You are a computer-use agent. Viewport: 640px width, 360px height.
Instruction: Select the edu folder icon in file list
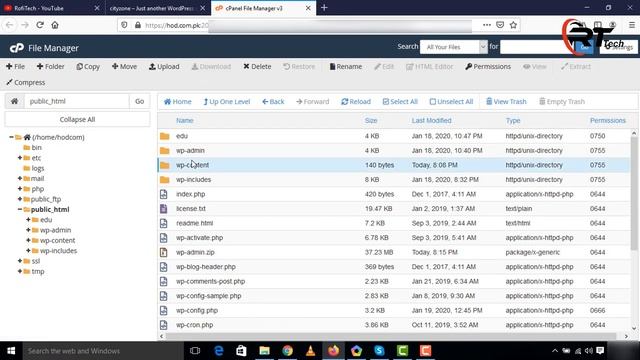(x=164, y=136)
